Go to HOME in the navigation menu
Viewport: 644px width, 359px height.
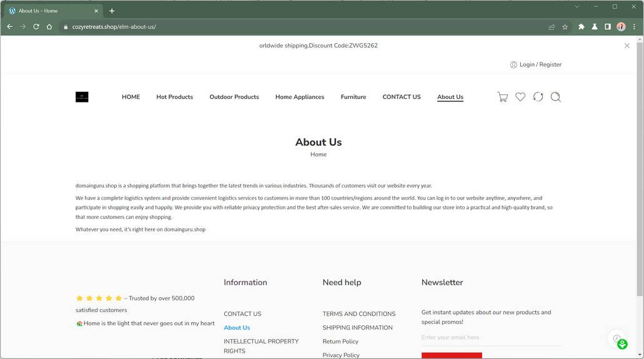pos(131,97)
